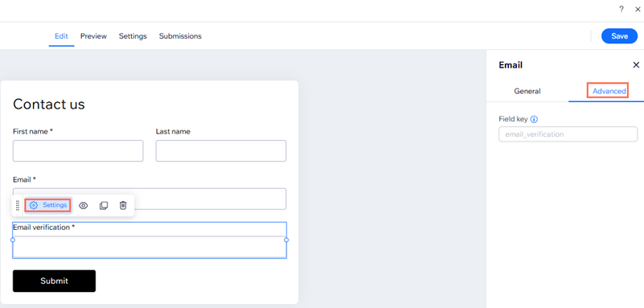Image resolution: width=644 pixels, height=308 pixels.
Task: Open the field Settings gear button
Action: tap(48, 205)
